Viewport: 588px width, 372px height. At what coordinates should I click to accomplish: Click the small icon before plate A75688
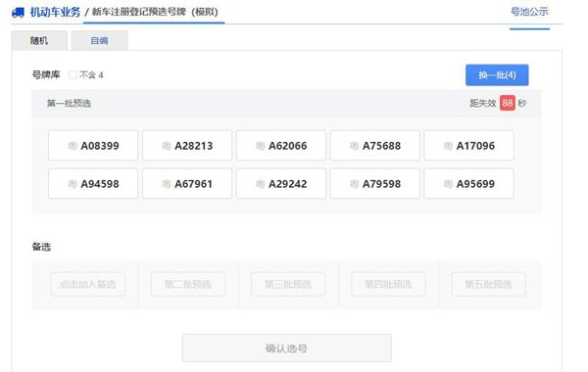(x=354, y=146)
